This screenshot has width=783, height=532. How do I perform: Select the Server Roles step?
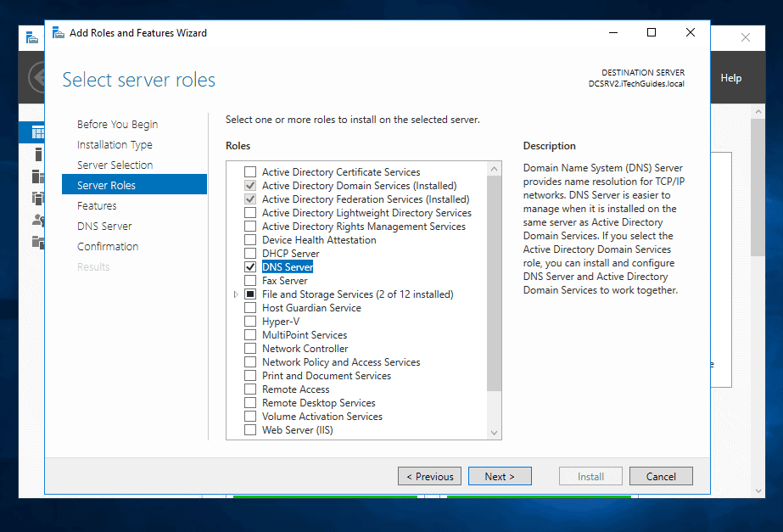coord(134,185)
